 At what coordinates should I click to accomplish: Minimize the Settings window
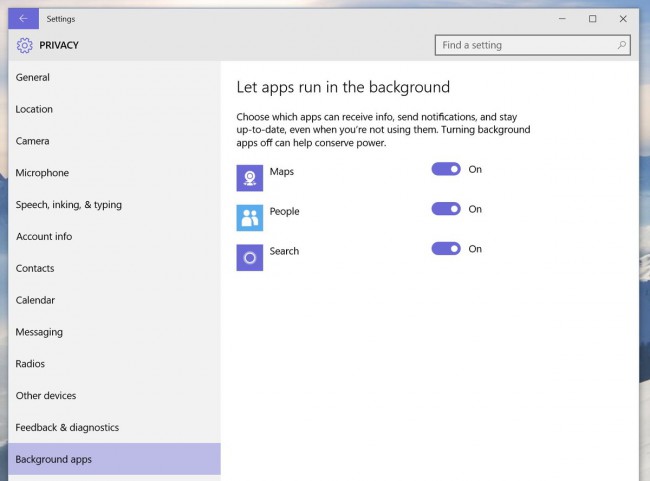(562, 19)
